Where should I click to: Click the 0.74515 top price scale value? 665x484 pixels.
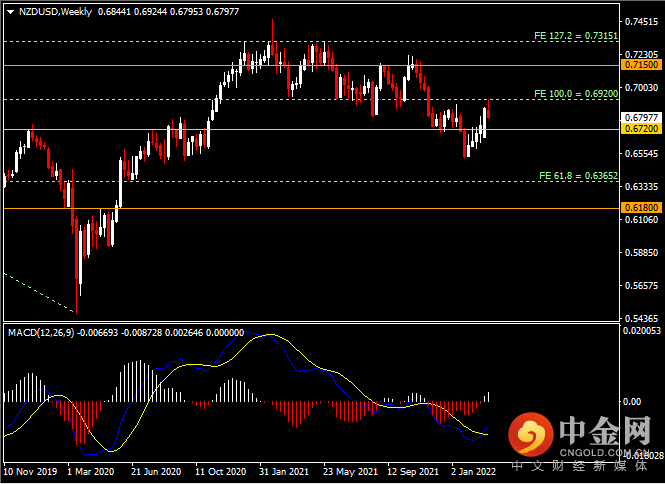tap(642, 22)
